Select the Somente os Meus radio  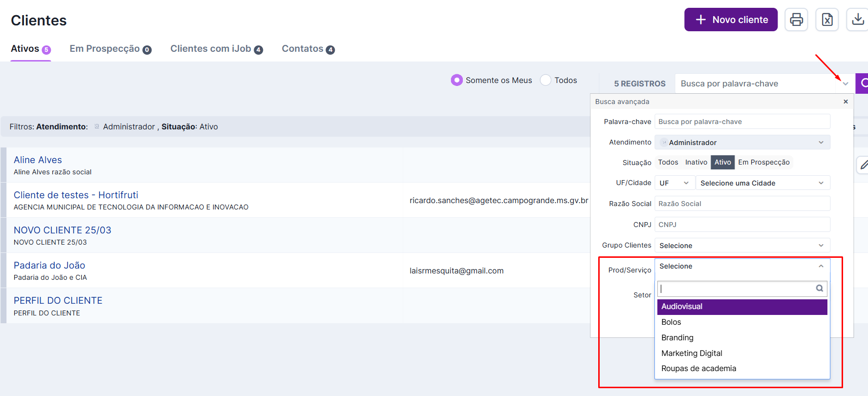[x=456, y=80]
